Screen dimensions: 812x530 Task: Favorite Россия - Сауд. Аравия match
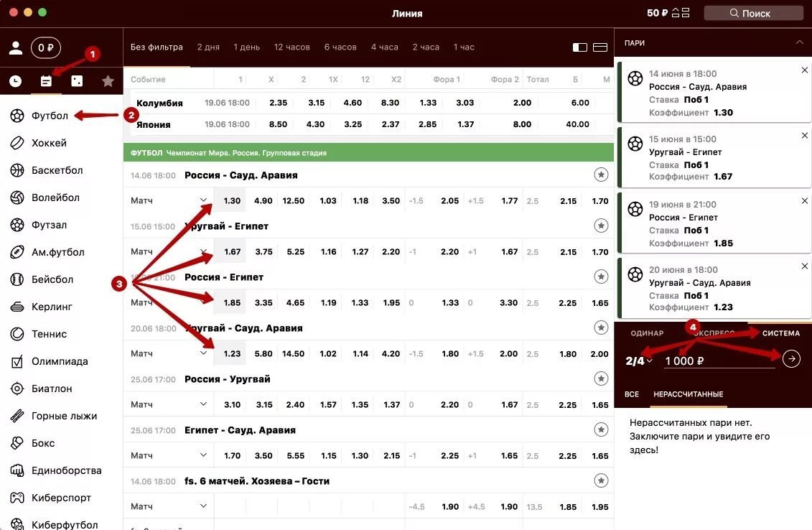(601, 175)
